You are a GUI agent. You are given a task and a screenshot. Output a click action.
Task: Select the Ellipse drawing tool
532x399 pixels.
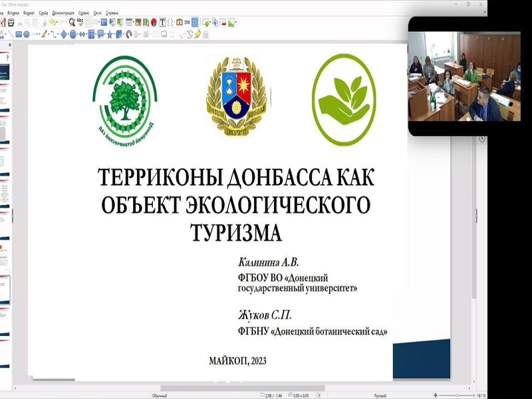coord(27,34)
